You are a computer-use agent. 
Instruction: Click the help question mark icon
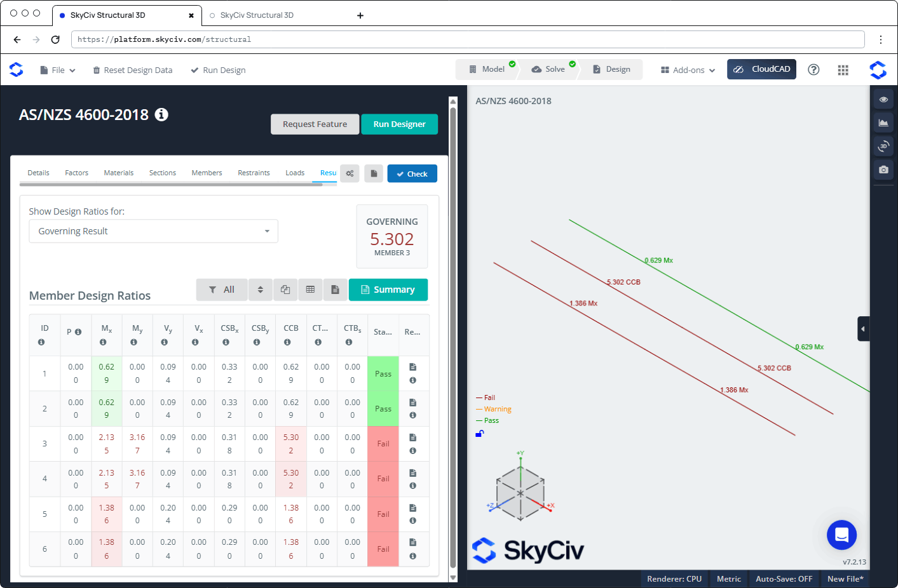tap(813, 70)
